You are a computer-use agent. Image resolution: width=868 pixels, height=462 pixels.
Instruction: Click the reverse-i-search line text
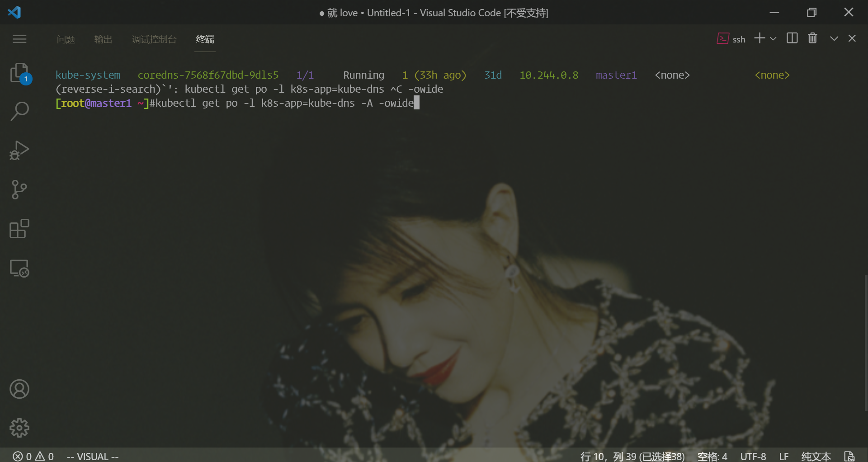click(x=249, y=89)
